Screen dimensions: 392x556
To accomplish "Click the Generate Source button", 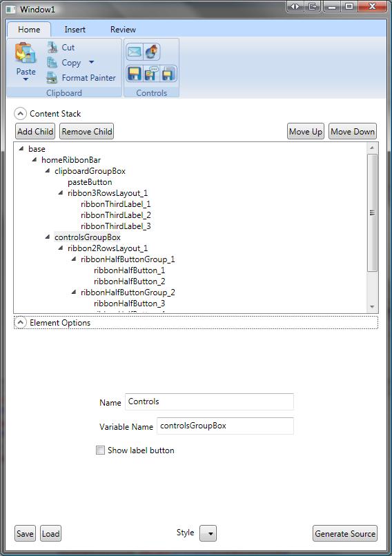I will coord(345,533).
